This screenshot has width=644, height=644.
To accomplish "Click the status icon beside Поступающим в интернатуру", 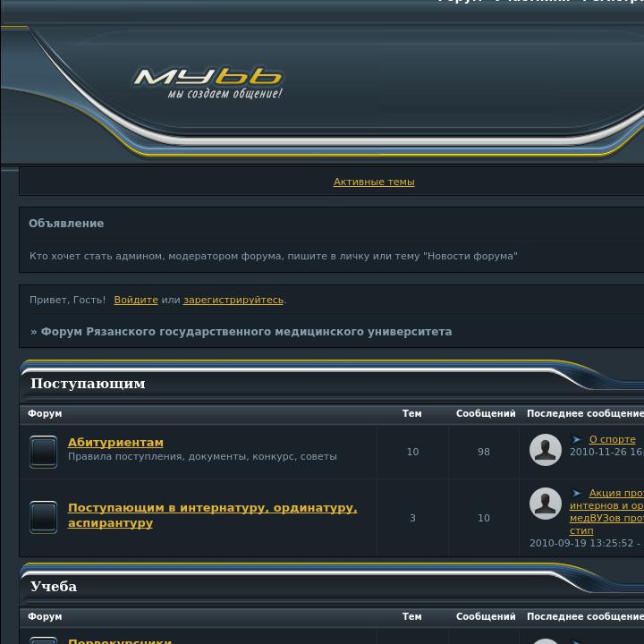I will coord(43,517).
